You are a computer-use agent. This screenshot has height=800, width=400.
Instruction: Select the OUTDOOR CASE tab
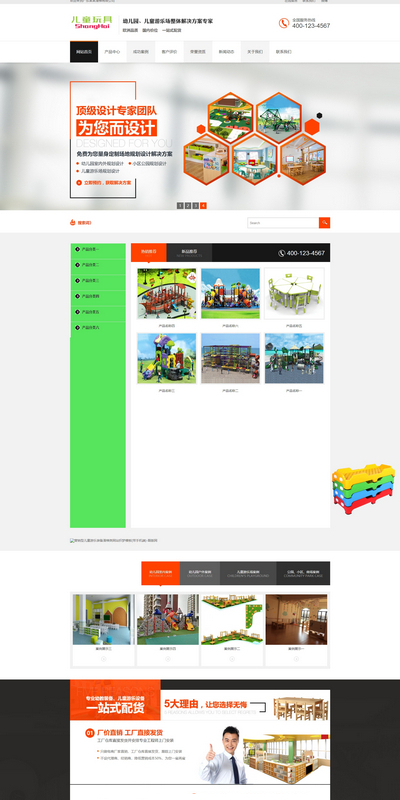[200, 573]
